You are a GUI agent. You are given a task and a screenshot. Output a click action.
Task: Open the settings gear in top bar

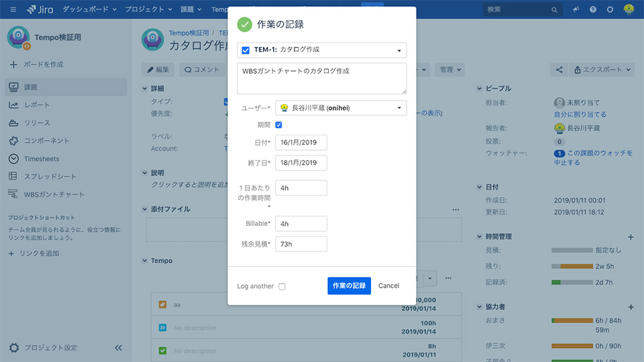click(610, 9)
